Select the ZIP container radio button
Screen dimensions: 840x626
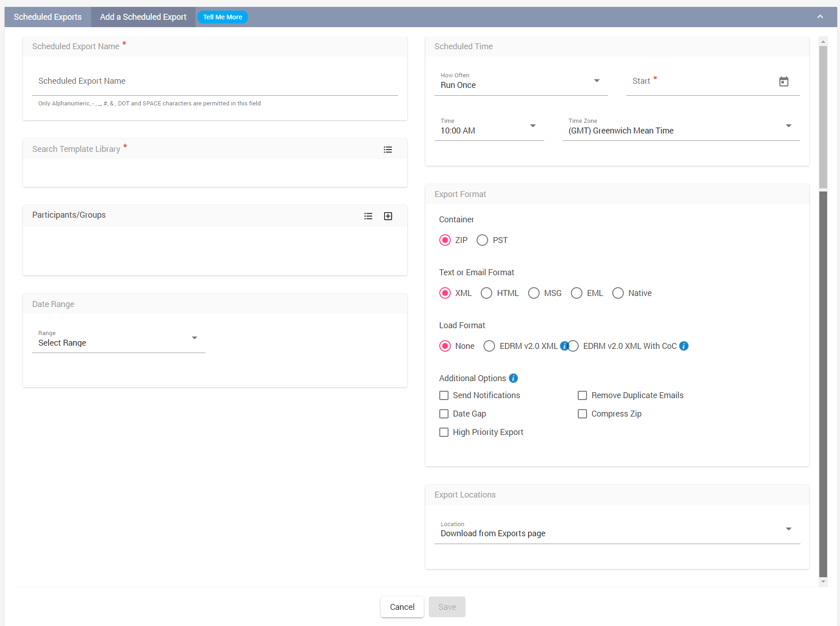(445, 240)
